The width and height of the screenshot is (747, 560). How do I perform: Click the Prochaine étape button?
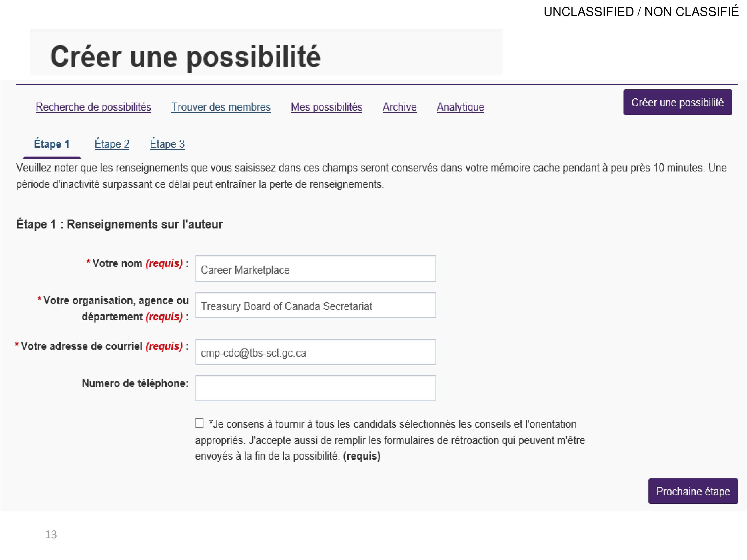click(693, 491)
